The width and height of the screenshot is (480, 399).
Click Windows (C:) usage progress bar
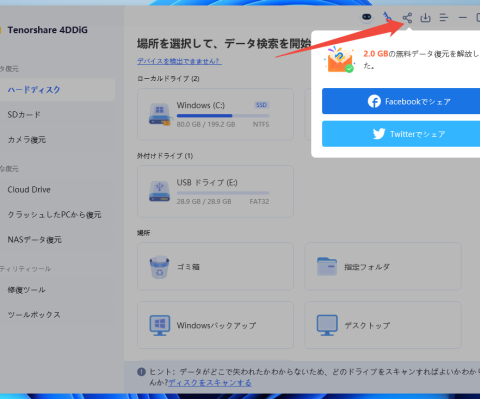point(223,116)
